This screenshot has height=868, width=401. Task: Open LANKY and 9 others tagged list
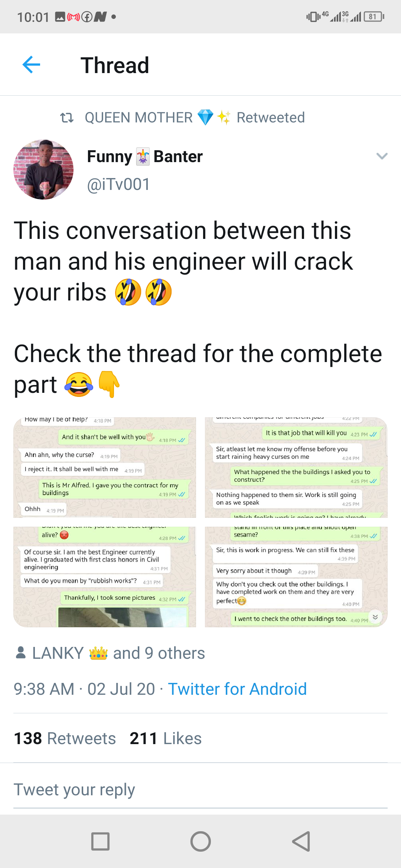(x=118, y=653)
